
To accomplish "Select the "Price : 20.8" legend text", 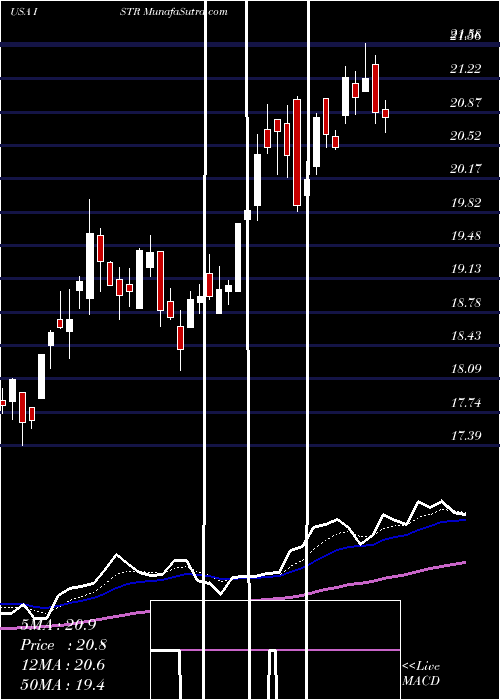I will 63,645.
